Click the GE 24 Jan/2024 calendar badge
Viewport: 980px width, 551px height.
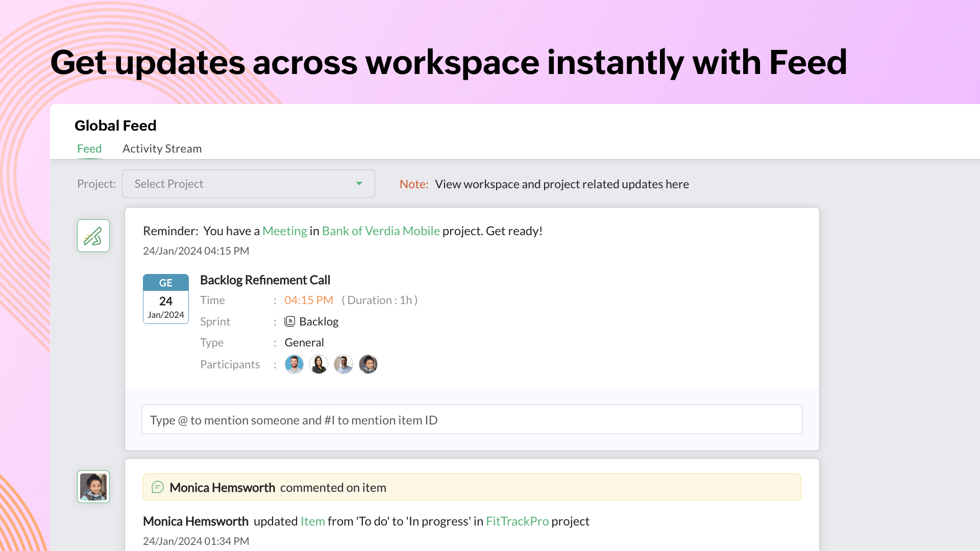(x=166, y=299)
